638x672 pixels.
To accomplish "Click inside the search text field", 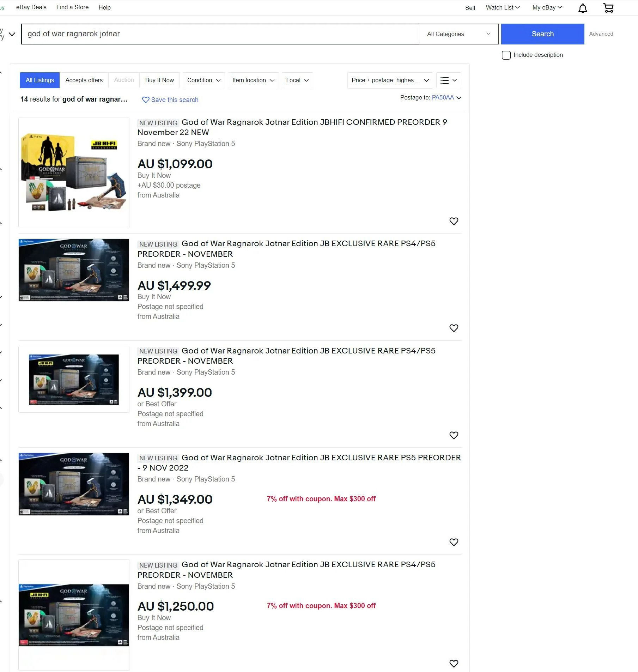I will click(x=220, y=34).
